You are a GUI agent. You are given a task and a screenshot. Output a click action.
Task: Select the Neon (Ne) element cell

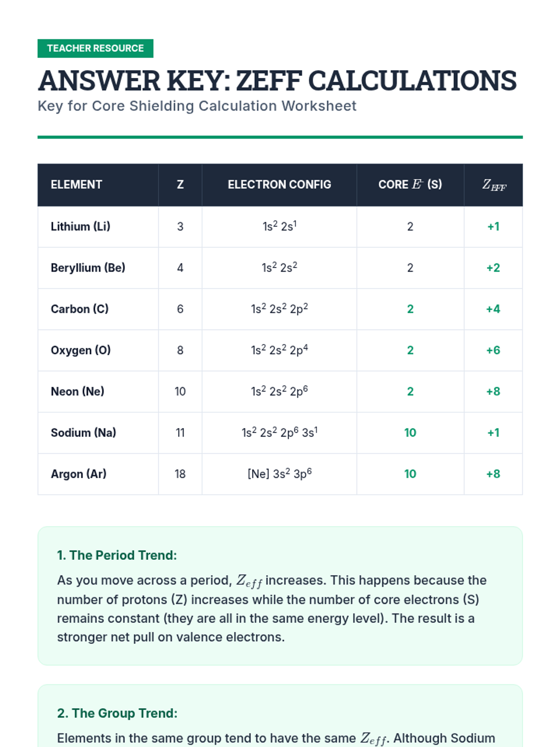77,392
